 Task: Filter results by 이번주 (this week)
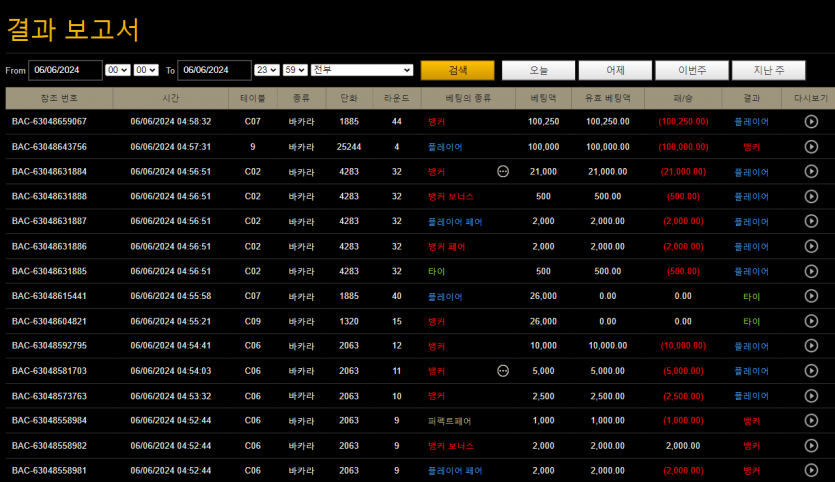point(692,70)
